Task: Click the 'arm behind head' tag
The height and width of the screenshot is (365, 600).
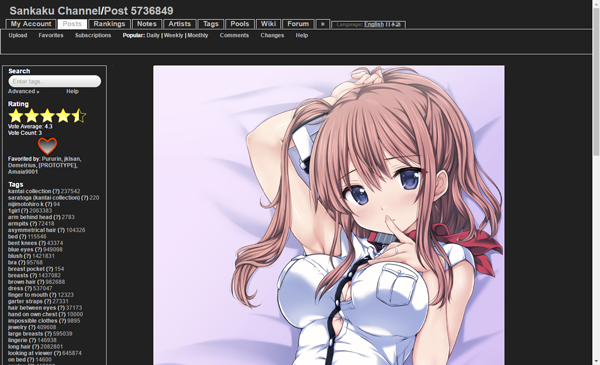Action: (30, 217)
